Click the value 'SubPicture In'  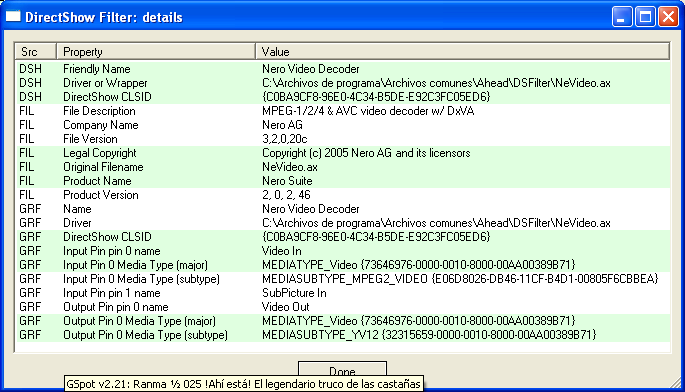pos(294,293)
